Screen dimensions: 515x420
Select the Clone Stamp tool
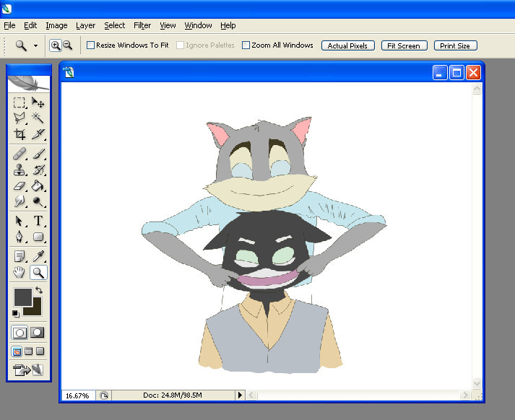click(x=20, y=170)
